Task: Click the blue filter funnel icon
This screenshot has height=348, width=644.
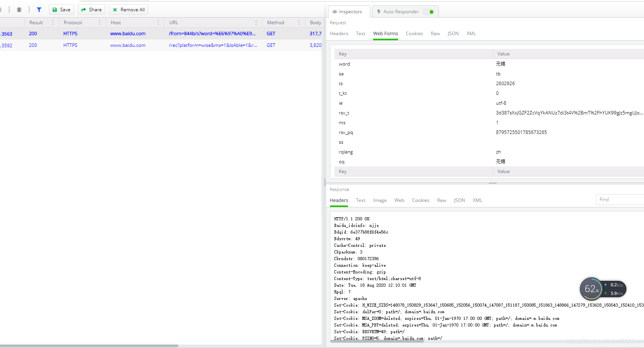Action: coord(39,10)
